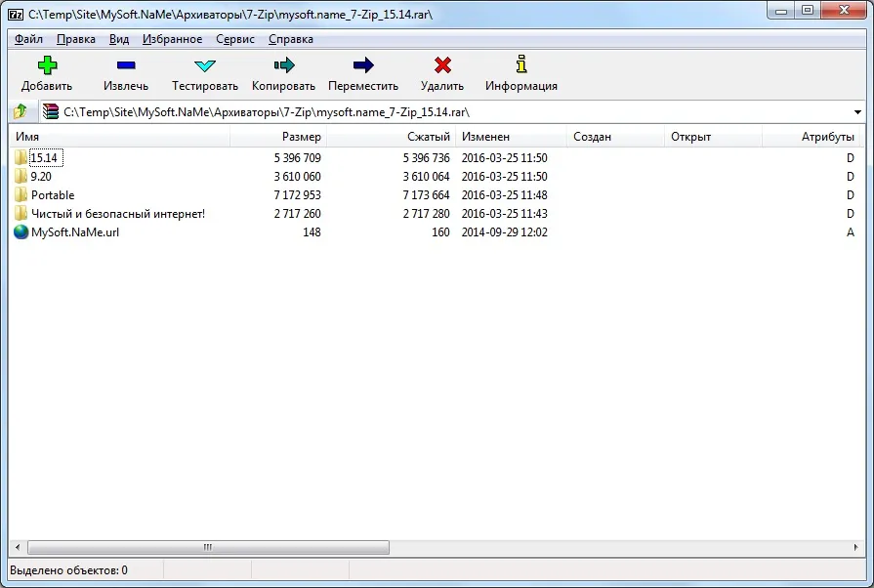The width and height of the screenshot is (874, 588).
Task: Click into the archive path field
Action: coord(446,112)
